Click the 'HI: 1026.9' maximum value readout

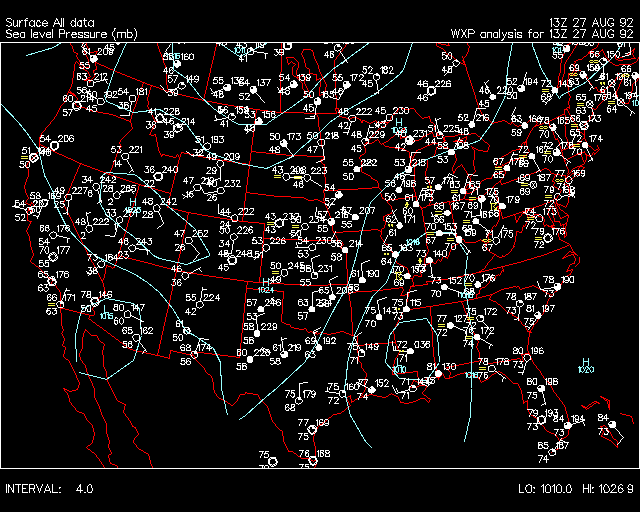(x=606, y=489)
